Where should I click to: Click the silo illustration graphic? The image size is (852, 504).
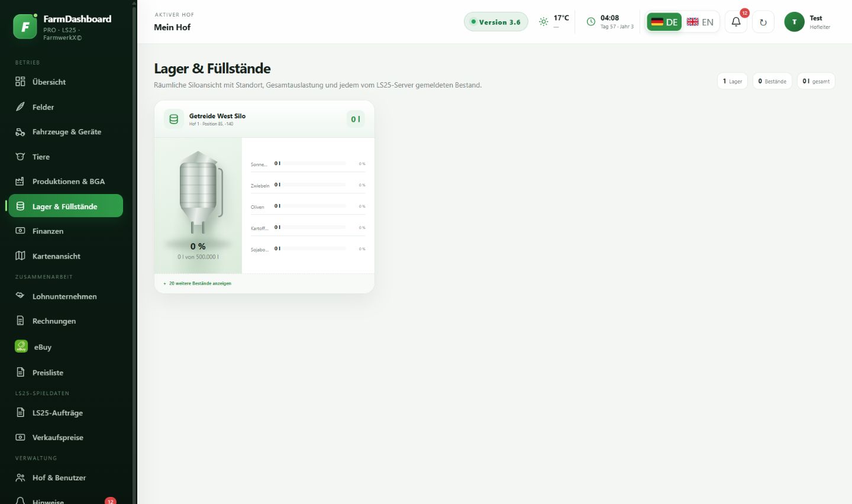(201, 192)
